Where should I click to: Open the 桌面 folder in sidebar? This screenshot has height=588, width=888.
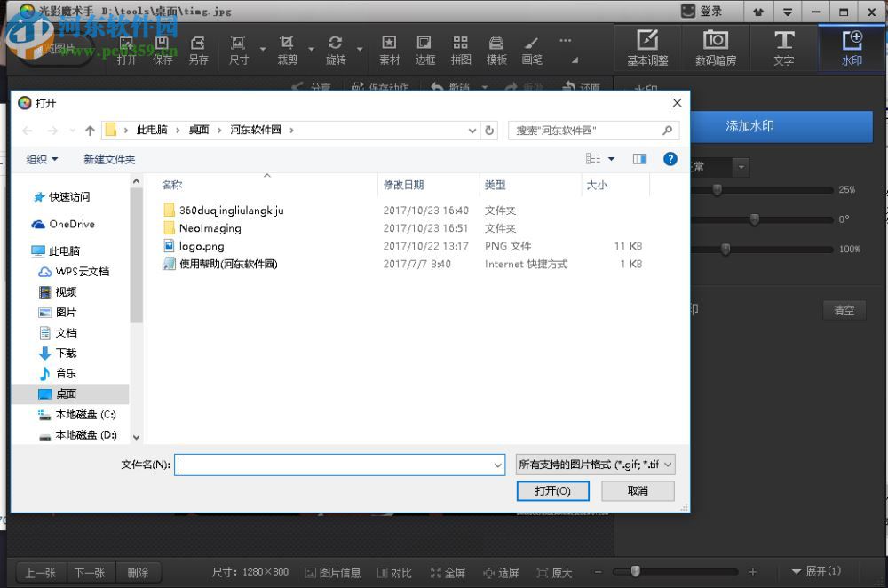[67, 393]
